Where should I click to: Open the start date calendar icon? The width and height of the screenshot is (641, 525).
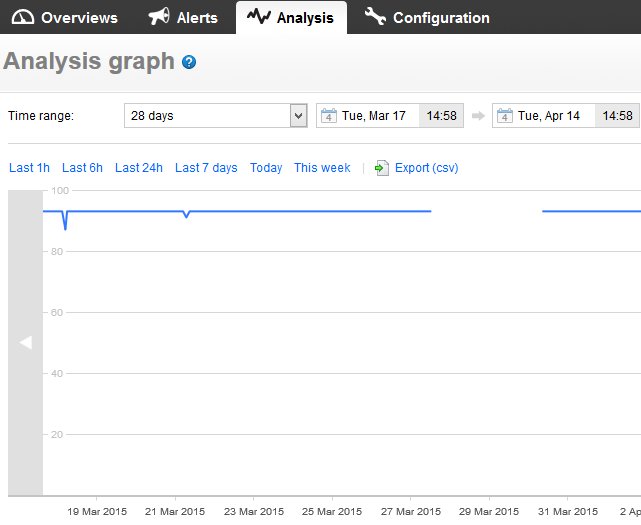329,116
